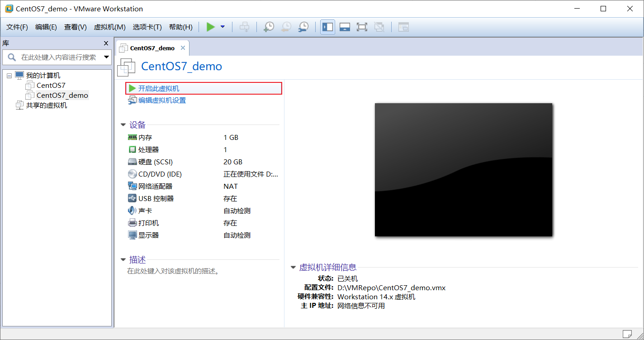Click the 显示器 display icon
Image resolution: width=644 pixels, height=340 pixels.
click(x=133, y=235)
